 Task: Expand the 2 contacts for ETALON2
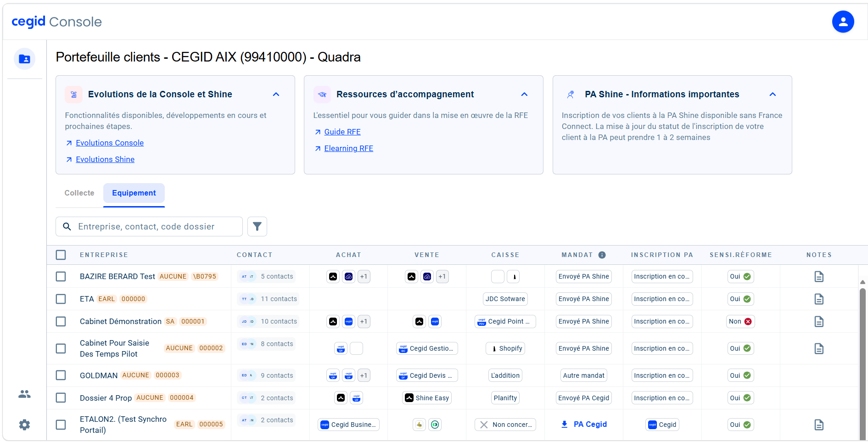(x=266, y=420)
